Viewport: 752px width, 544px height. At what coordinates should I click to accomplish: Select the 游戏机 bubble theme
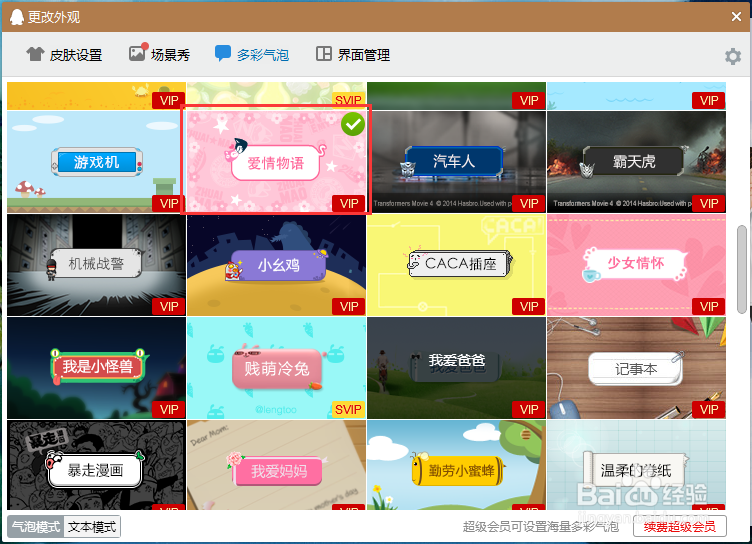pyautogui.click(x=96, y=162)
